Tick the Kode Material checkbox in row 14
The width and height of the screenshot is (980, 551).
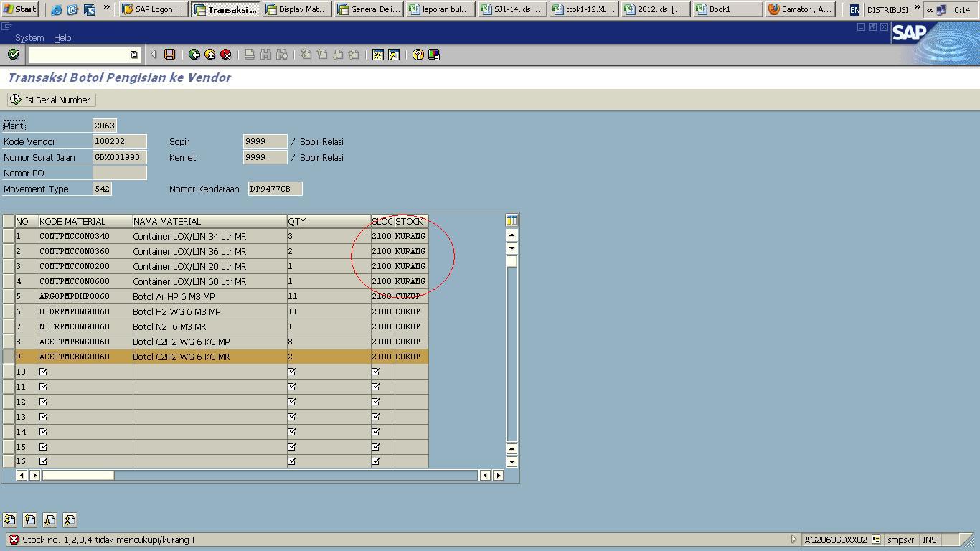pyautogui.click(x=43, y=432)
